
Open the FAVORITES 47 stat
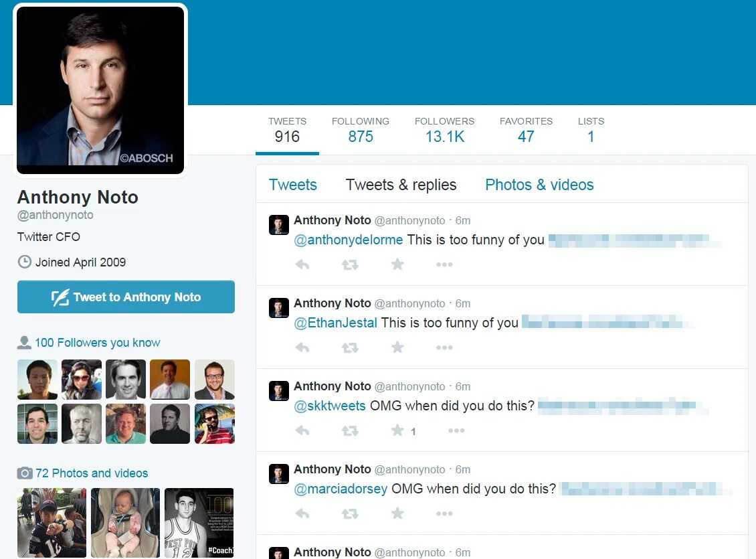pyautogui.click(x=526, y=131)
